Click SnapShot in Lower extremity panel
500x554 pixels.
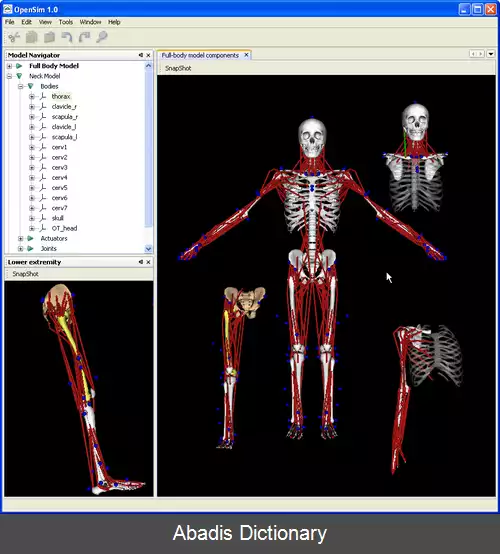25,274
